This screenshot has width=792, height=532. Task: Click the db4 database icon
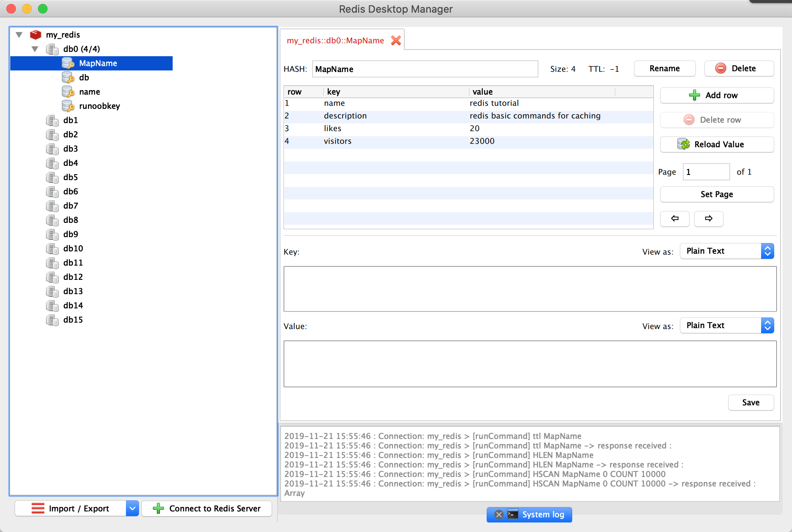tap(52, 163)
